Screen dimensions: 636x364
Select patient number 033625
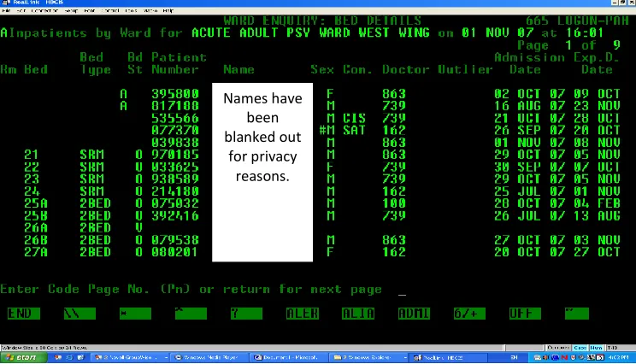pos(175,167)
